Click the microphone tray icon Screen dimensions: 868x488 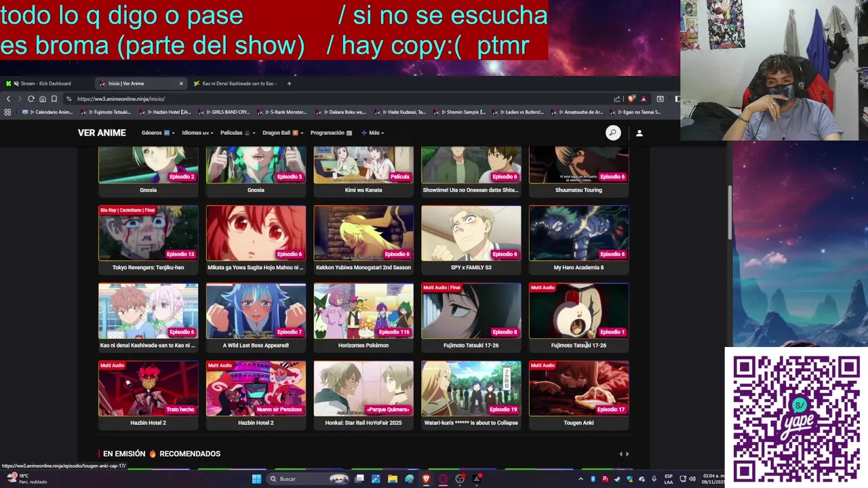(654, 479)
